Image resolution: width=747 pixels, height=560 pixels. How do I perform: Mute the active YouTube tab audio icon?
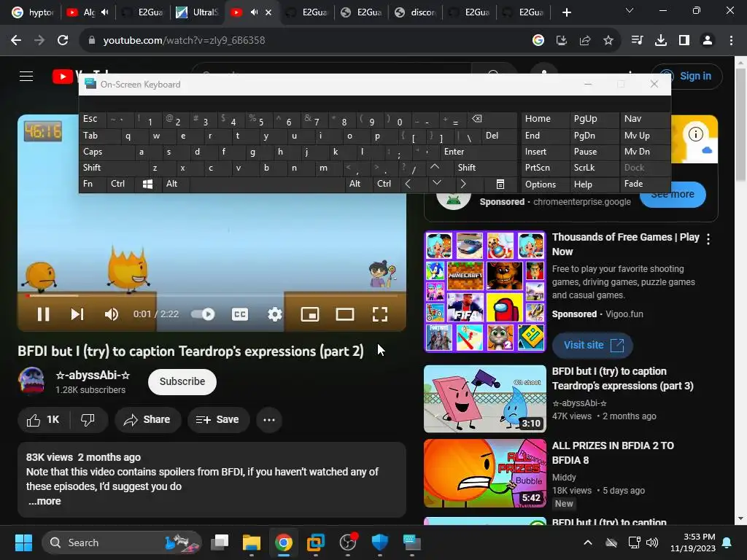pos(255,12)
